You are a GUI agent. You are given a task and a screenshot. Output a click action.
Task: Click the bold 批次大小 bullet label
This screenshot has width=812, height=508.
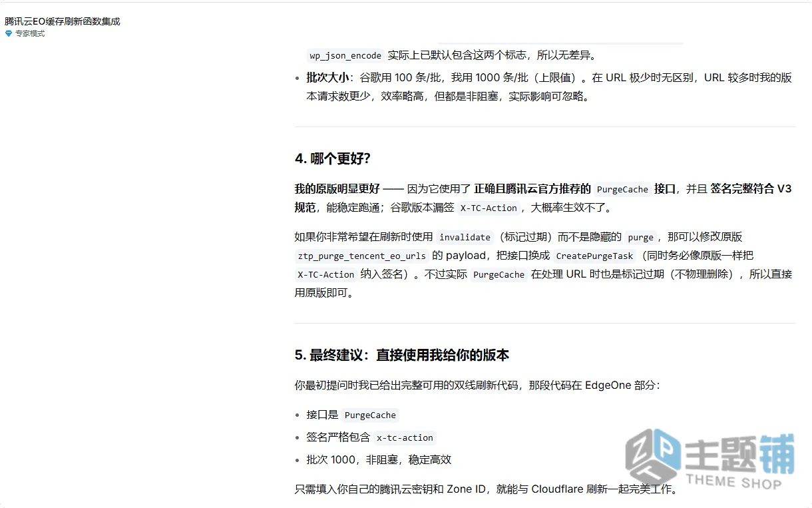coord(327,77)
